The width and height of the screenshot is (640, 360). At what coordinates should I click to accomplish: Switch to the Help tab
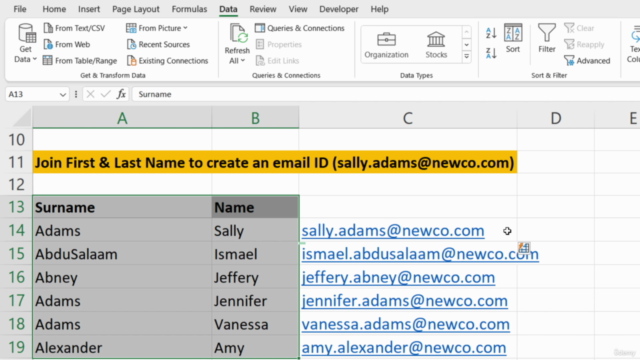click(379, 9)
